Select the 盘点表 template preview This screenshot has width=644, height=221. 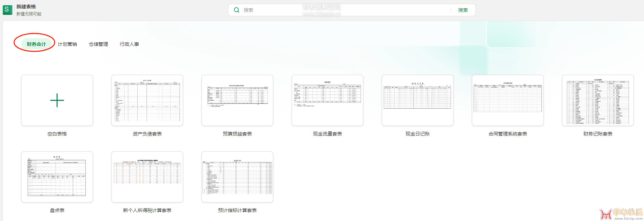click(57, 177)
